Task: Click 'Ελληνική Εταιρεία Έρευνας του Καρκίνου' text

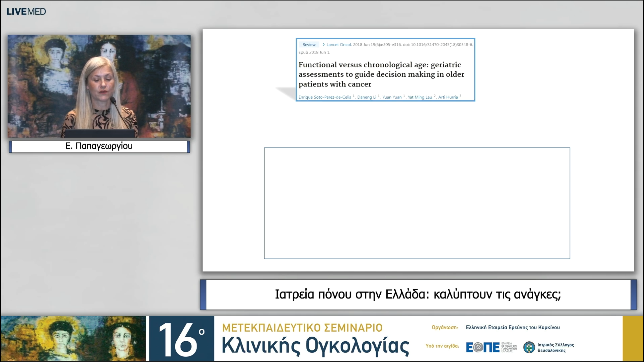Action: [513, 327]
